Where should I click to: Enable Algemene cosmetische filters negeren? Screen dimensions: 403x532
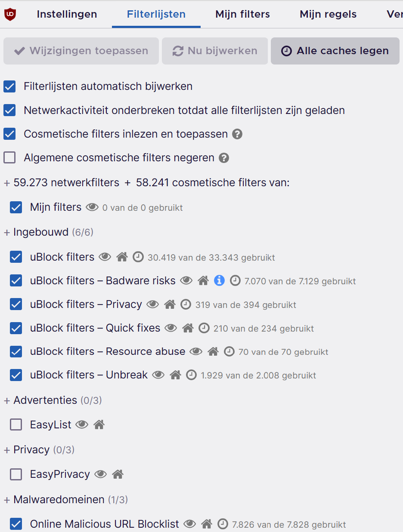(9, 158)
